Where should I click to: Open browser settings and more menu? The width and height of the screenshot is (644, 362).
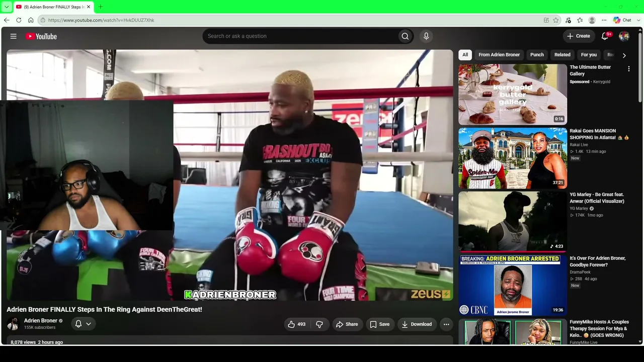[x=604, y=20]
